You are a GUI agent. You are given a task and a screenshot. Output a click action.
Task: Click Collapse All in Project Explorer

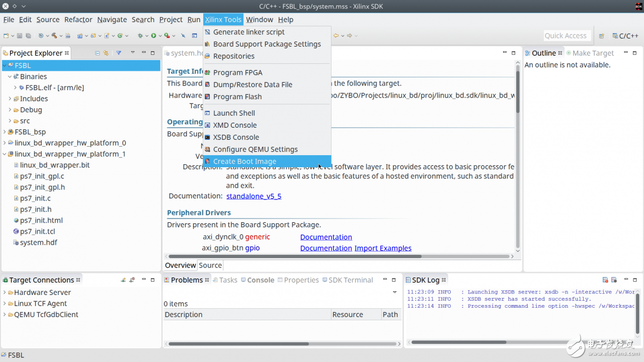(98, 53)
